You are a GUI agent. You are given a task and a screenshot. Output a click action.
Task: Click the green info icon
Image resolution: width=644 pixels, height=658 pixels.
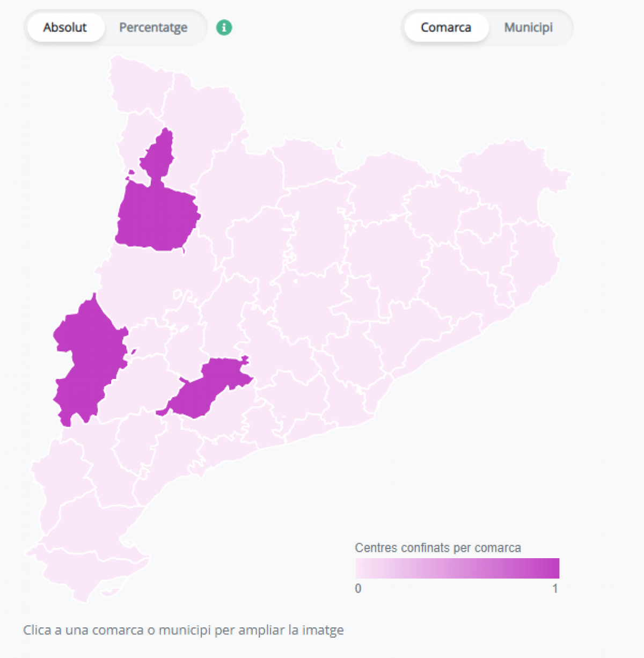click(224, 27)
